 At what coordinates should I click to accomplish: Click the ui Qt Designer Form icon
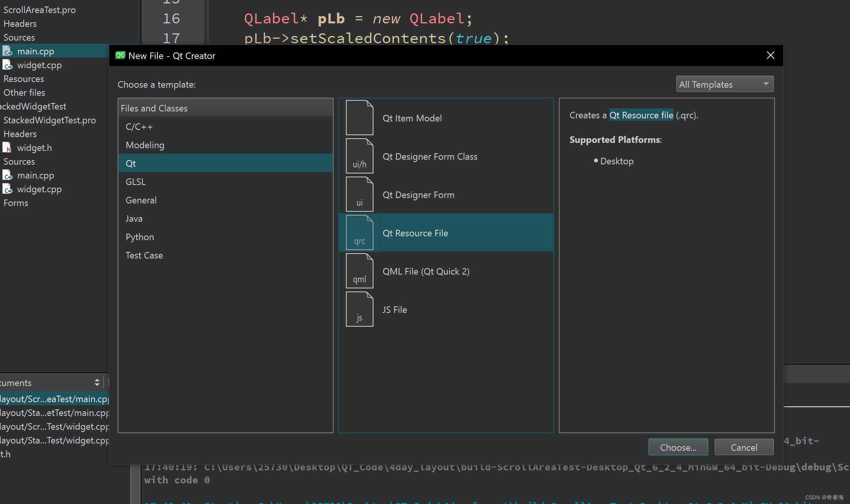(359, 194)
